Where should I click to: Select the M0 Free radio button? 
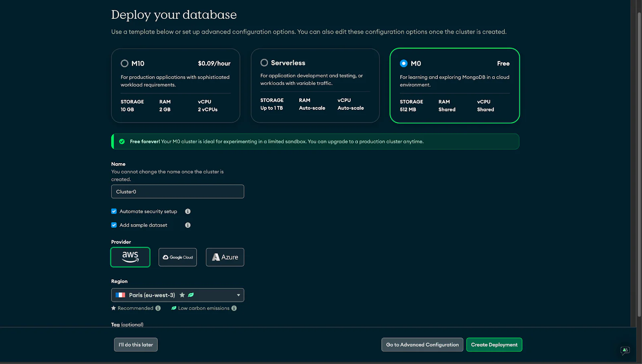[404, 63]
